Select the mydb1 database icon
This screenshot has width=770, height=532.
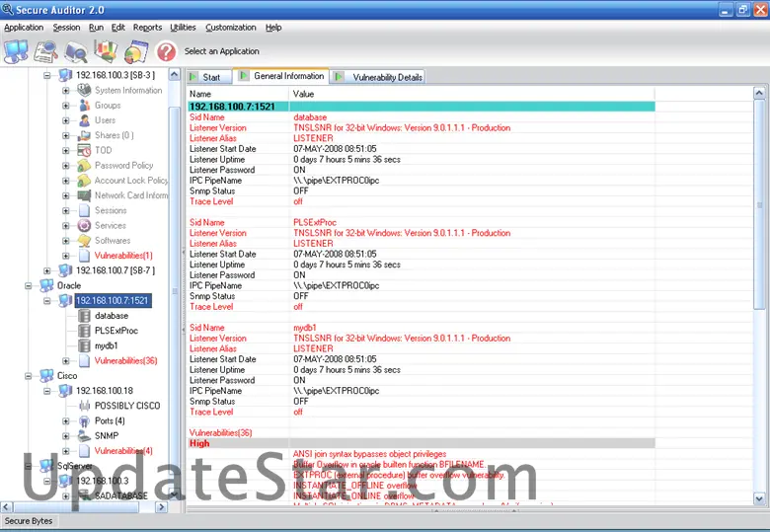coord(85,346)
